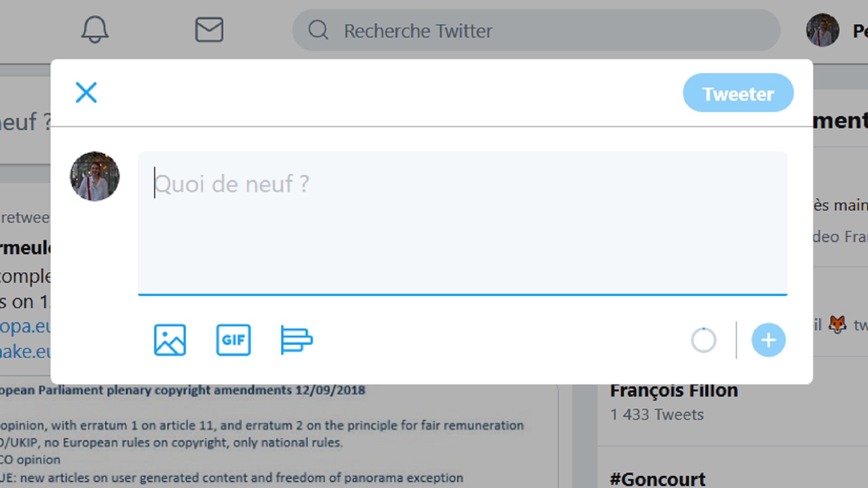868x488 pixels.
Task: Click the Recherche Twitter search field
Action: coord(536,30)
